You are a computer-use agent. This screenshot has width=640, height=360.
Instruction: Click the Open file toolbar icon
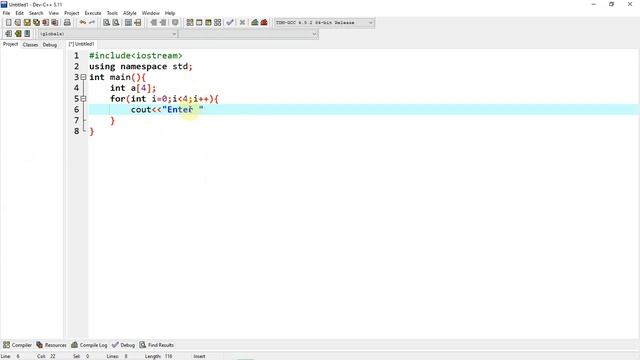pyautogui.click(x=18, y=22)
